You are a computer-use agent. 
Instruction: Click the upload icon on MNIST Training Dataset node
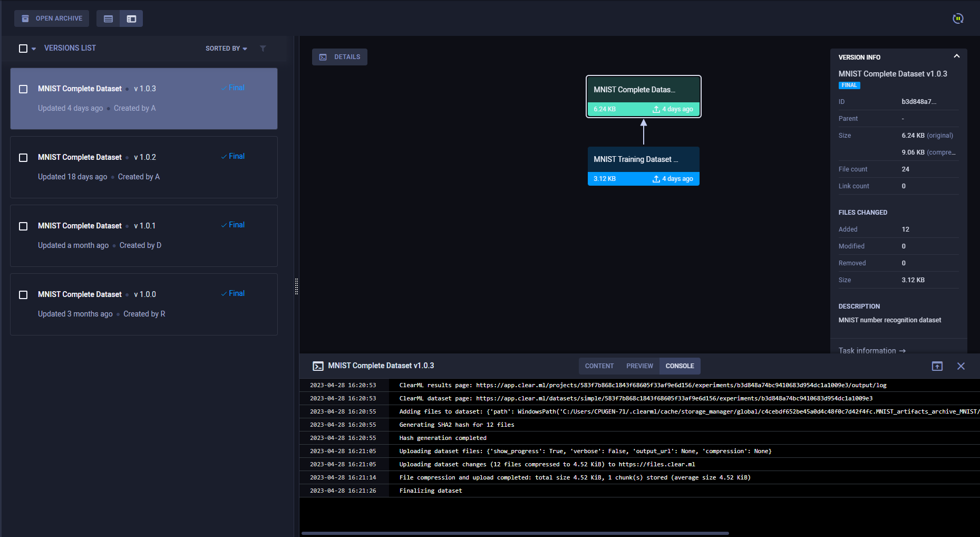(x=656, y=179)
